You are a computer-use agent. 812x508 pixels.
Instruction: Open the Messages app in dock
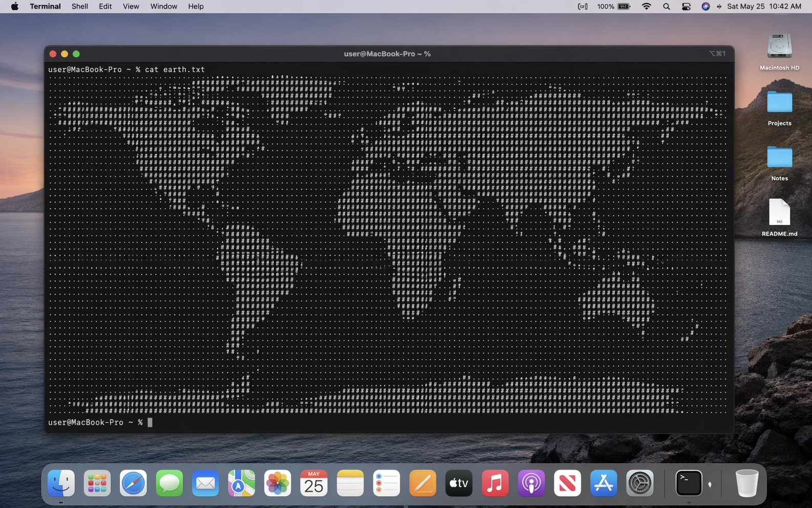click(x=169, y=483)
